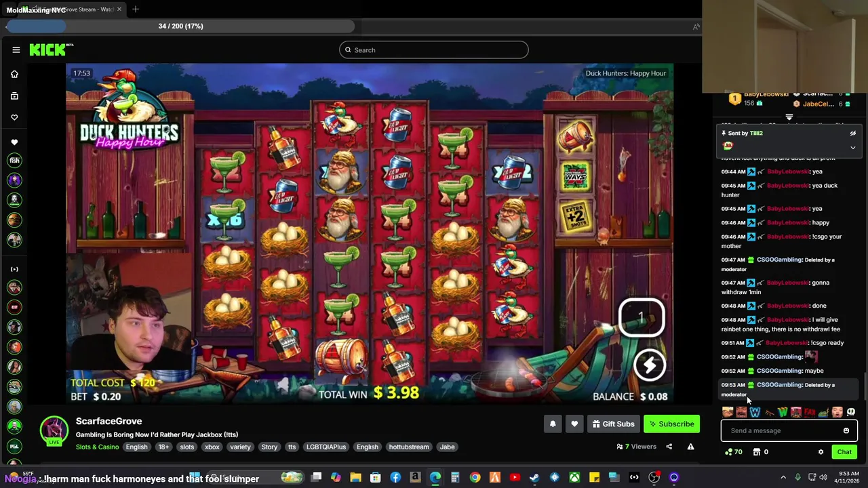
Task: Go to Kick home via sidebar icon
Action: click(x=14, y=74)
